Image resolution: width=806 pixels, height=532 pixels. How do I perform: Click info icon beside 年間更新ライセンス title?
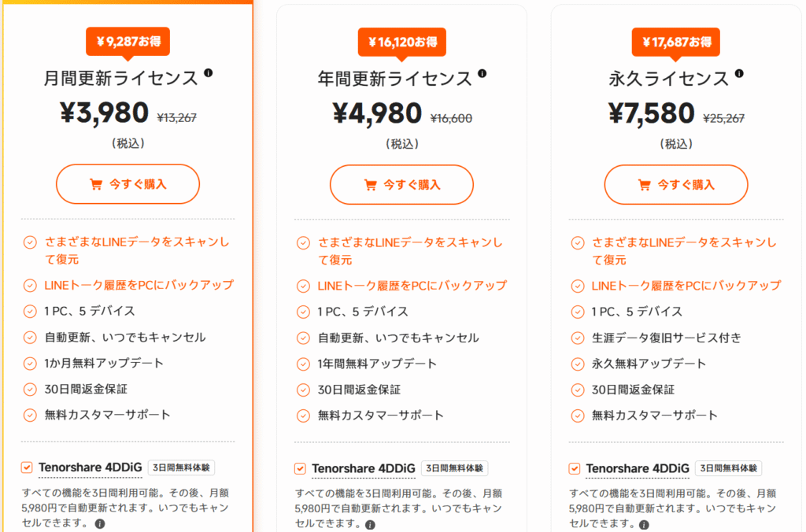tap(482, 73)
